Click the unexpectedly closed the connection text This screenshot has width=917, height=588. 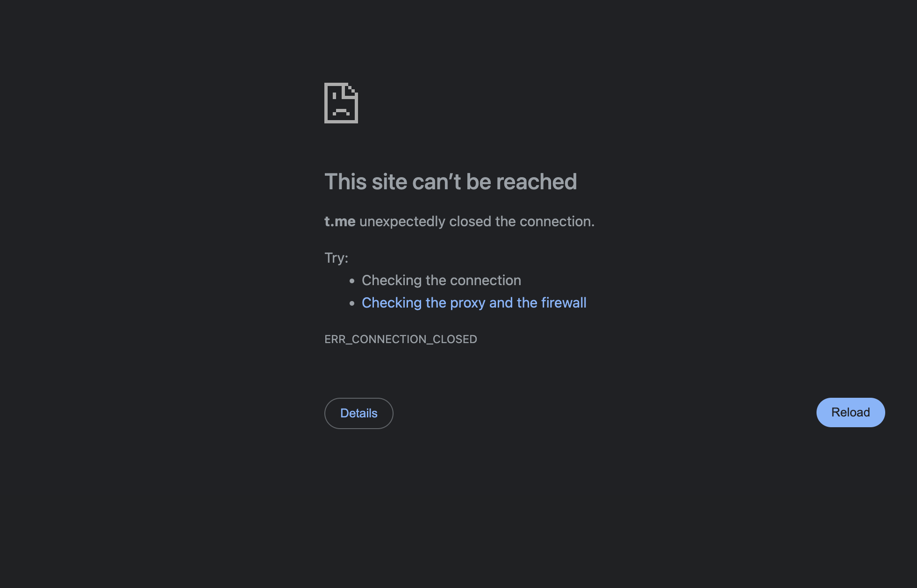click(477, 221)
